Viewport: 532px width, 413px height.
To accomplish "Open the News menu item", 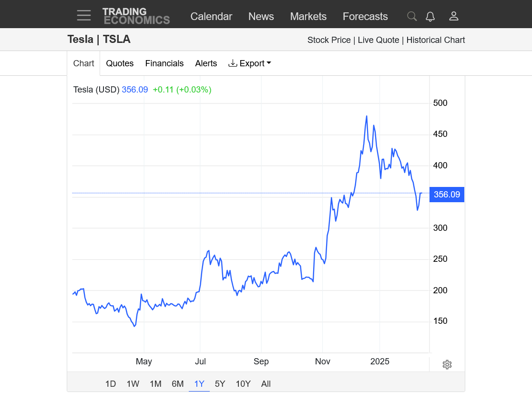I will pos(261,16).
